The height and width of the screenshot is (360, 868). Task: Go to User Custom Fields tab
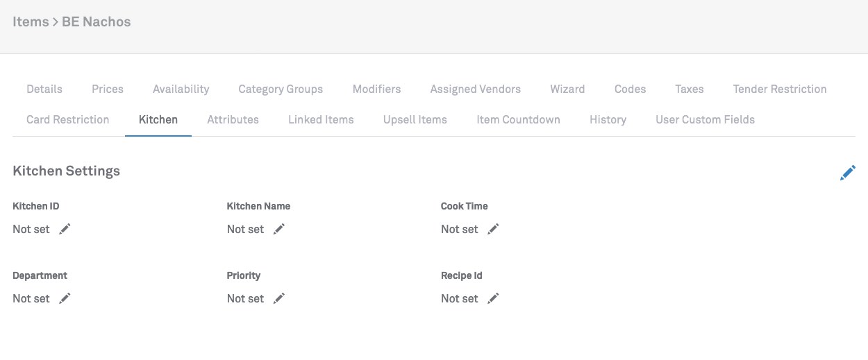coord(705,119)
